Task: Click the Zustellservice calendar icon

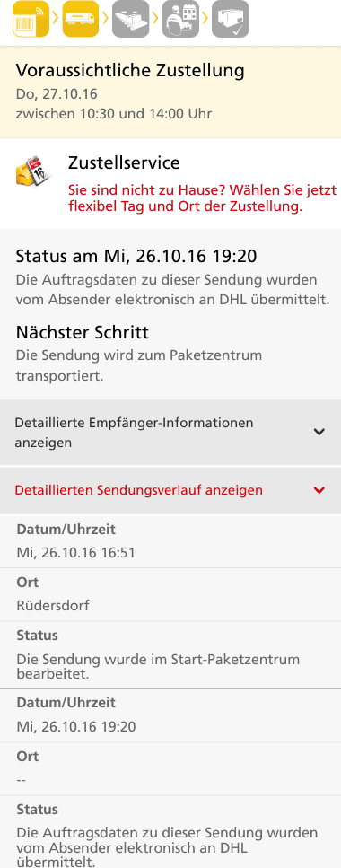Action: click(x=32, y=171)
